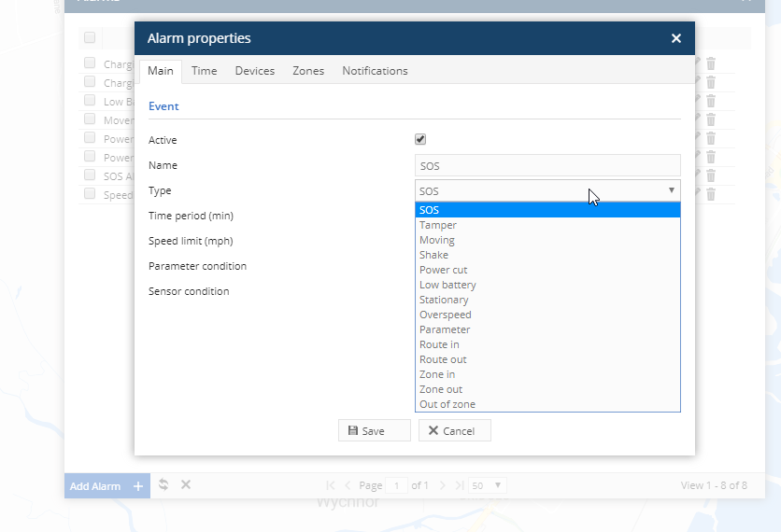The width and height of the screenshot is (781, 532).
Task: Click the delete X icon in alarm toolbar
Action: point(186,484)
